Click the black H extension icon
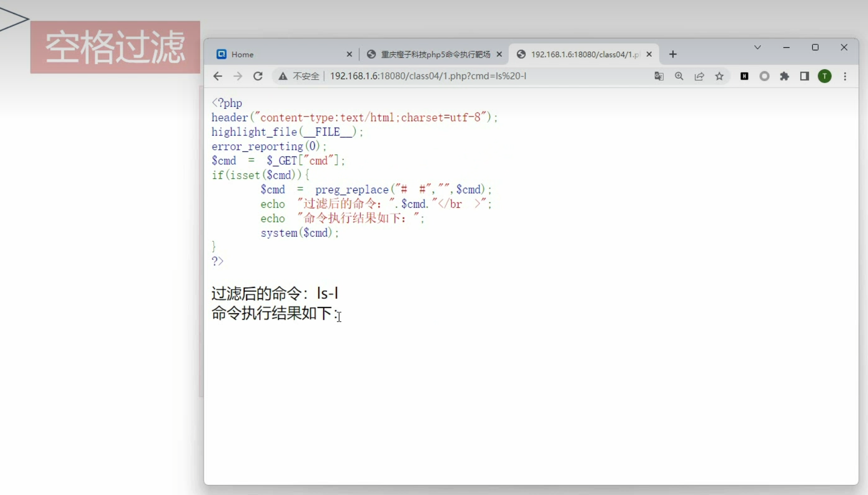This screenshot has height=495, width=868. tap(744, 76)
